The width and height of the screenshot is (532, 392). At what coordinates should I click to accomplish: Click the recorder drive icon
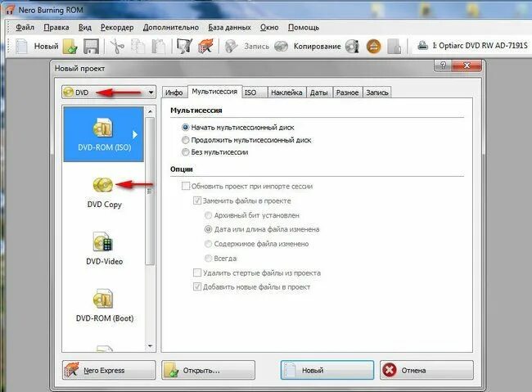[423, 45]
